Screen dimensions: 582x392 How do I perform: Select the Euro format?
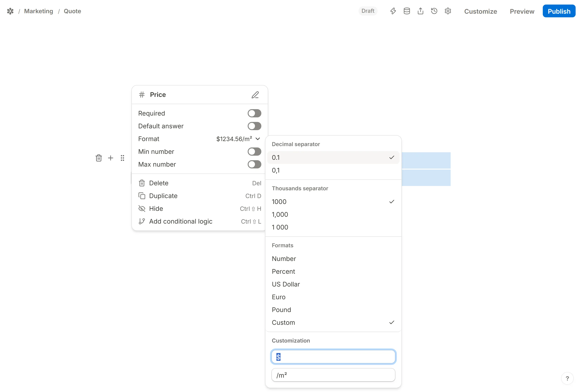pos(333,297)
